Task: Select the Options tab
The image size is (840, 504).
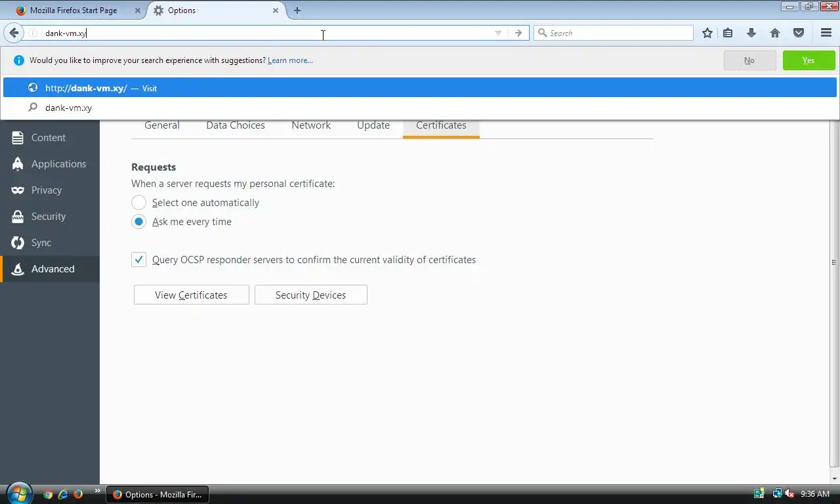Action: [x=217, y=10]
